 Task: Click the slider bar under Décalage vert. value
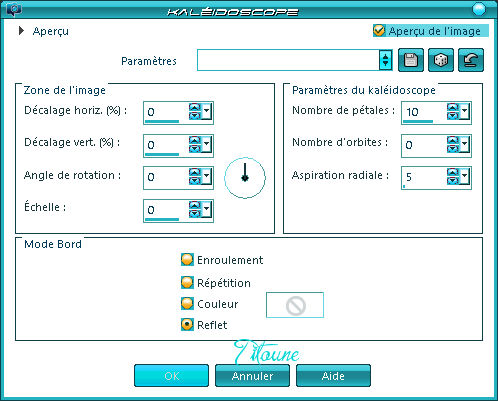[x=162, y=154]
